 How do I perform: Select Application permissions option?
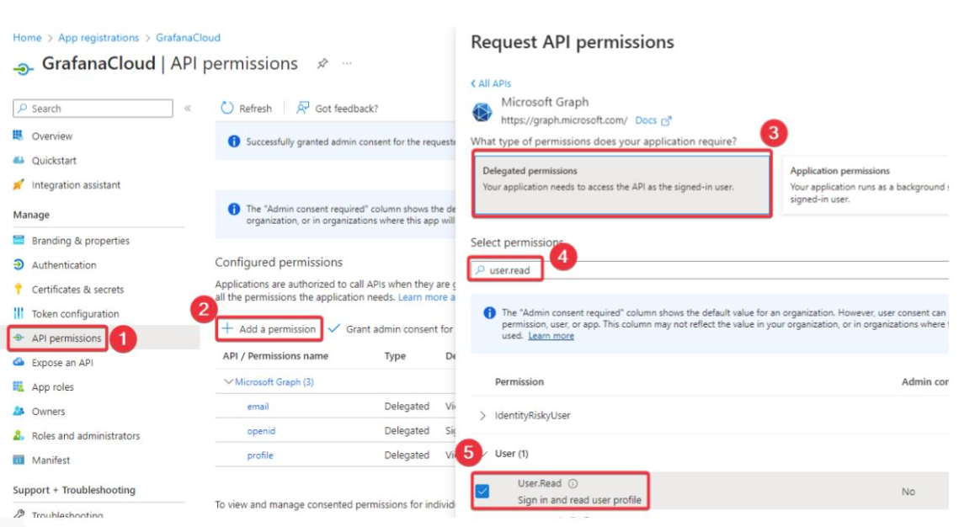[865, 184]
